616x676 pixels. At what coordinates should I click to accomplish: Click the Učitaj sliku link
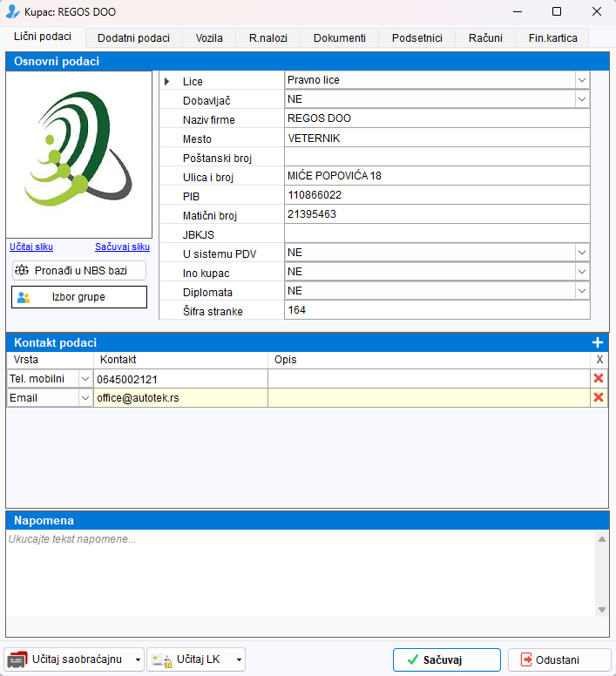click(31, 247)
